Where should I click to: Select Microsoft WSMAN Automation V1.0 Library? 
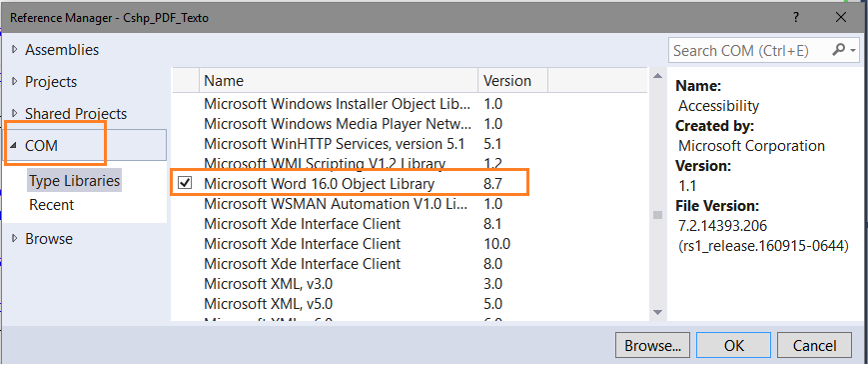[x=410, y=204]
